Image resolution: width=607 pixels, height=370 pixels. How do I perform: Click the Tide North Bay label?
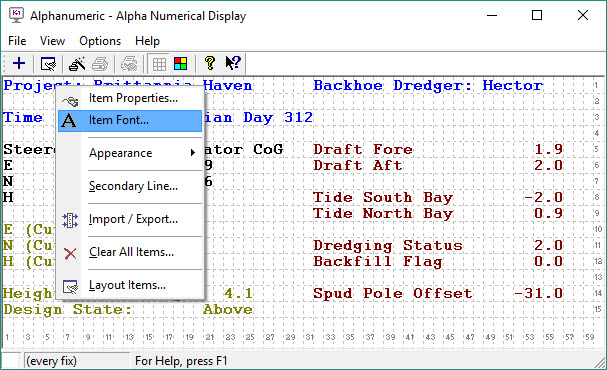point(383,214)
